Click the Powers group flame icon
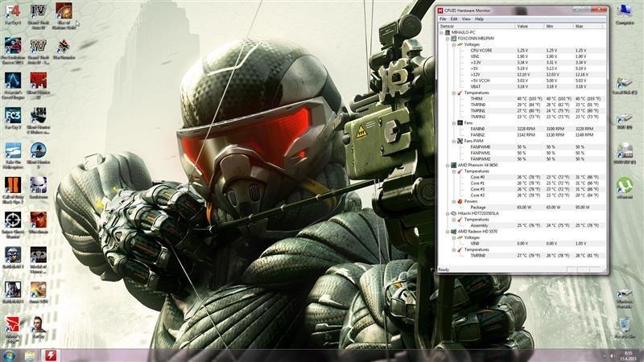This screenshot has height=362, width=644. point(460,202)
